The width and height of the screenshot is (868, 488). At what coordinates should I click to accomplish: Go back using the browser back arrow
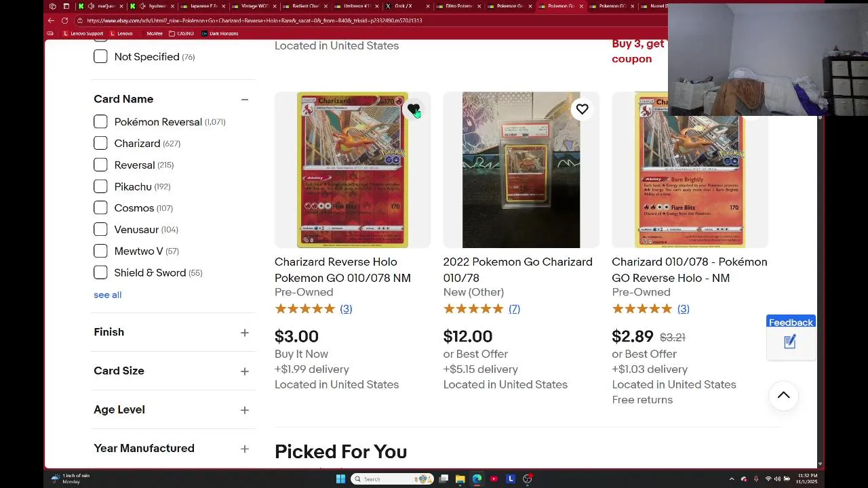[51, 20]
